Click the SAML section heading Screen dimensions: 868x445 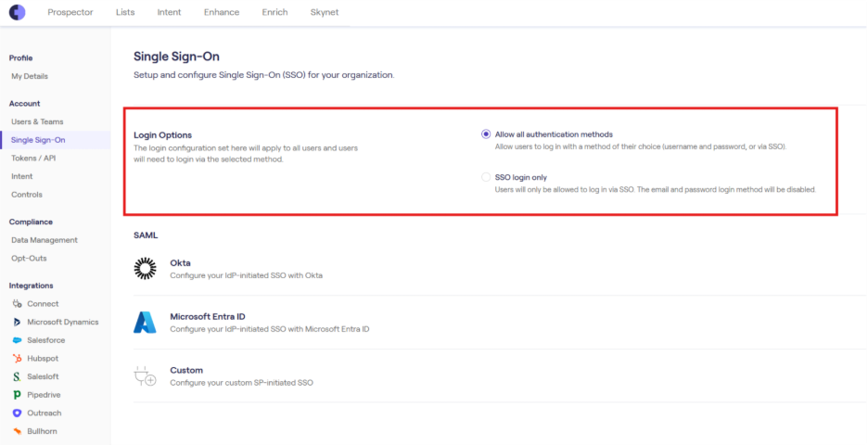(146, 235)
